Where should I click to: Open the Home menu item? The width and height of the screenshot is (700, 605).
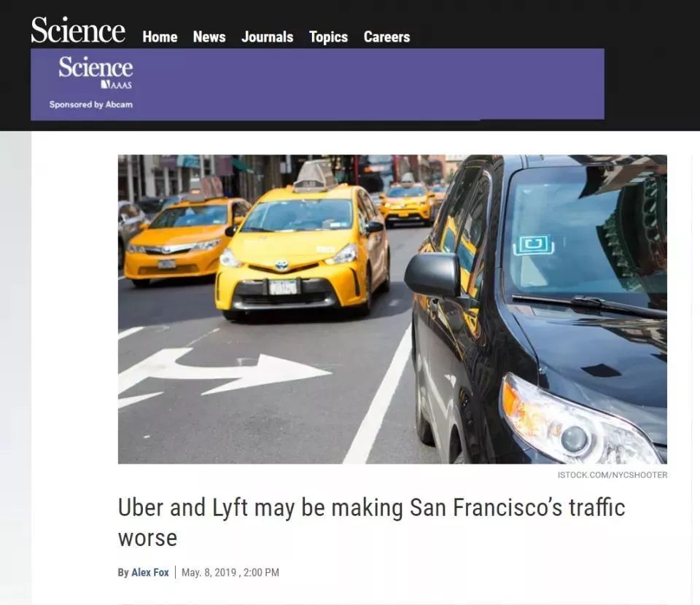pos(160,36)
